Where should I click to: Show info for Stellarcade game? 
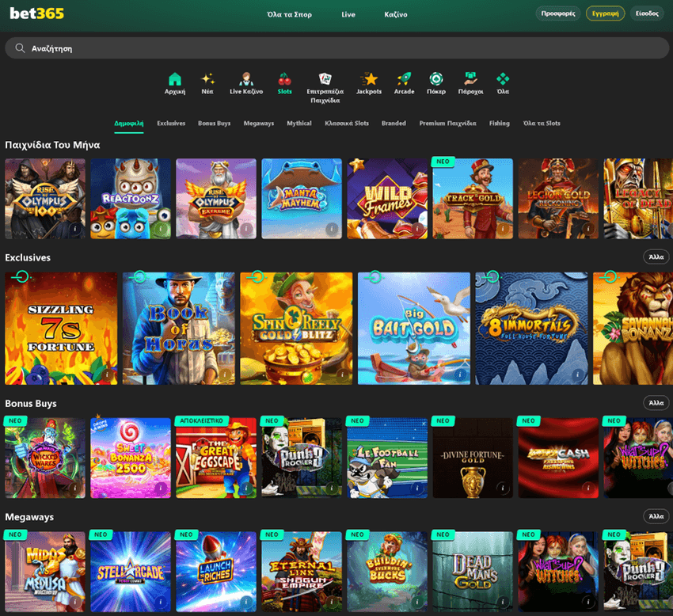pos(161,602)
